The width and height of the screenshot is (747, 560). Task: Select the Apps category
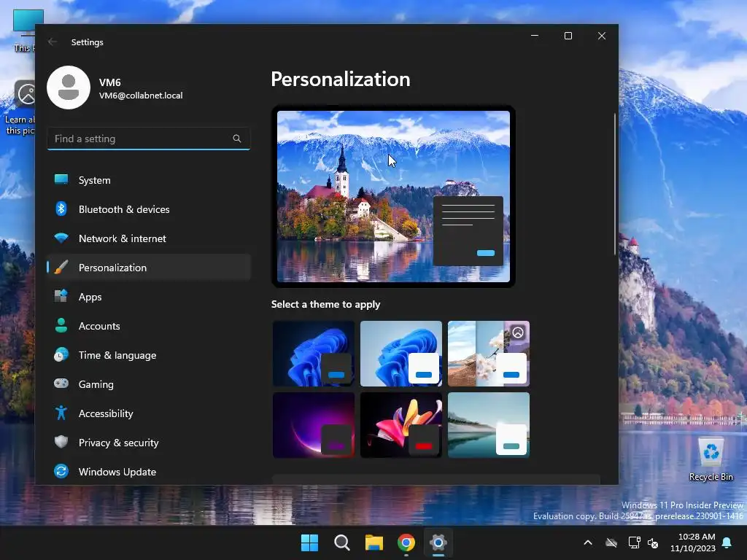(x=149, y=297)
